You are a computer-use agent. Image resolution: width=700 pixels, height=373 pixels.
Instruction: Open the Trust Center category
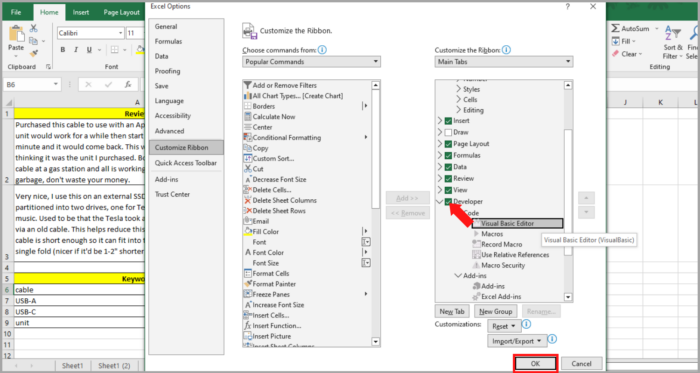click(172, 195)
